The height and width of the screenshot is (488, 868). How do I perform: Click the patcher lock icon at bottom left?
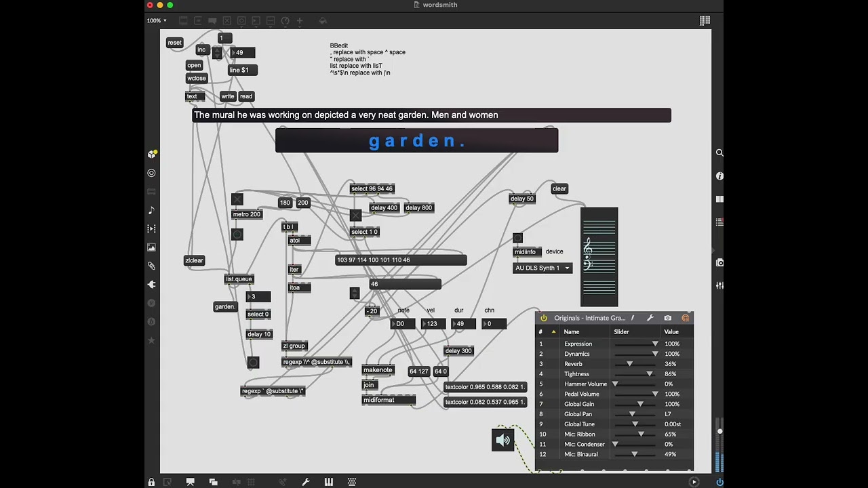click(x=151, y=482)
